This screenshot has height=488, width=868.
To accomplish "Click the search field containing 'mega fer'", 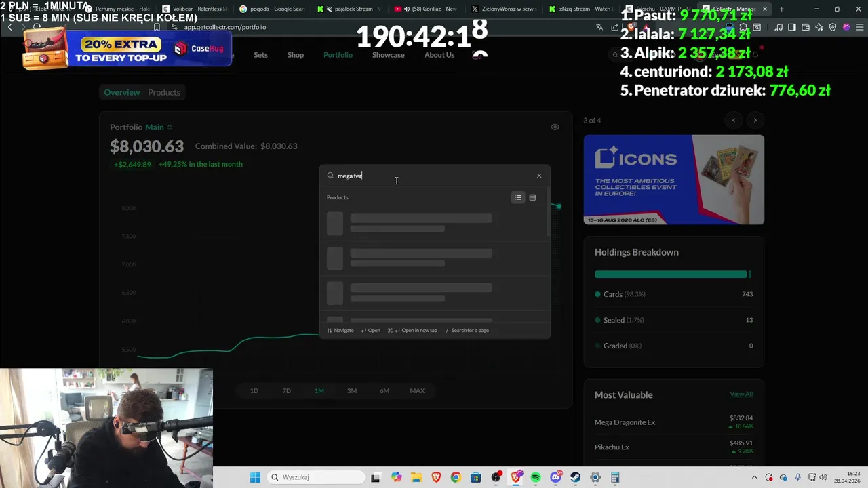I will point(434,176).
